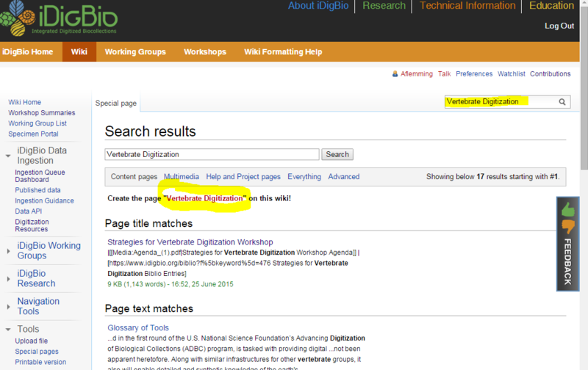Screen dimensions: 588x370
Task: Select the Multimedia search profile
Action: pos(181,177)
